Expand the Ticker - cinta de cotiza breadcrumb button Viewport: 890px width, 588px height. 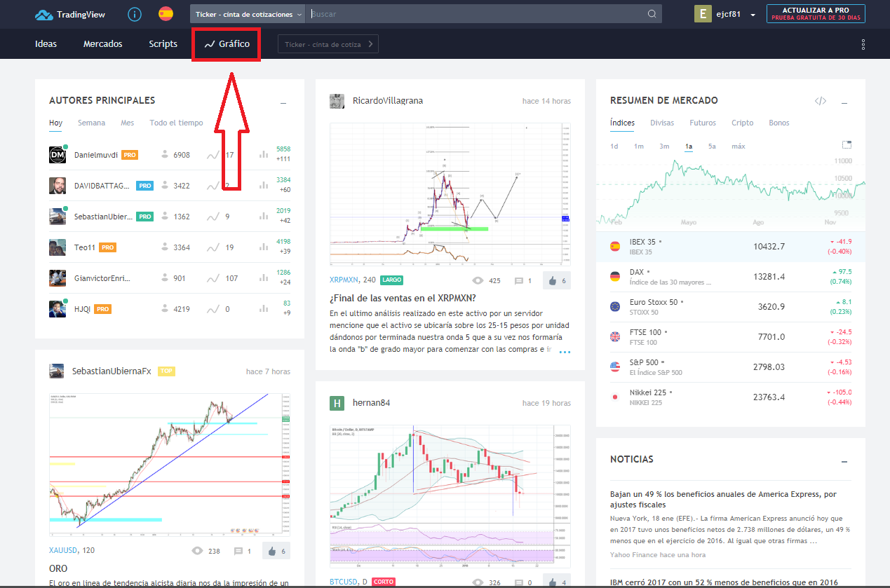pos(328,44)
